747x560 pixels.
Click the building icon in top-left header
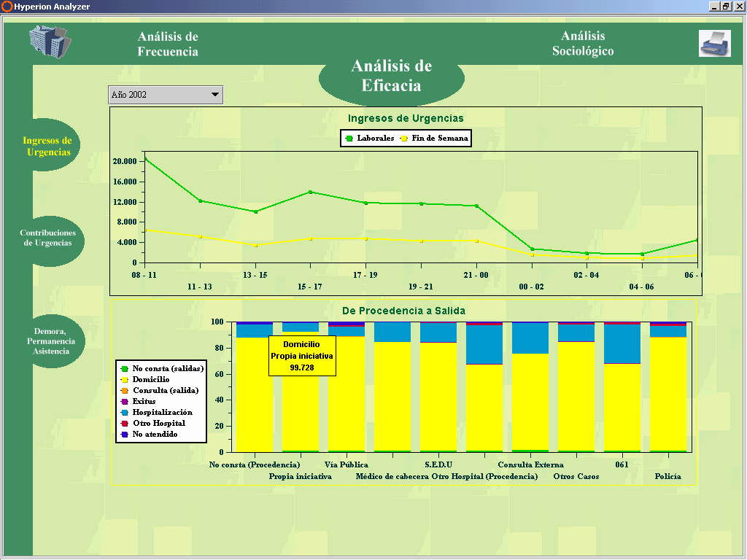(50, 43)
